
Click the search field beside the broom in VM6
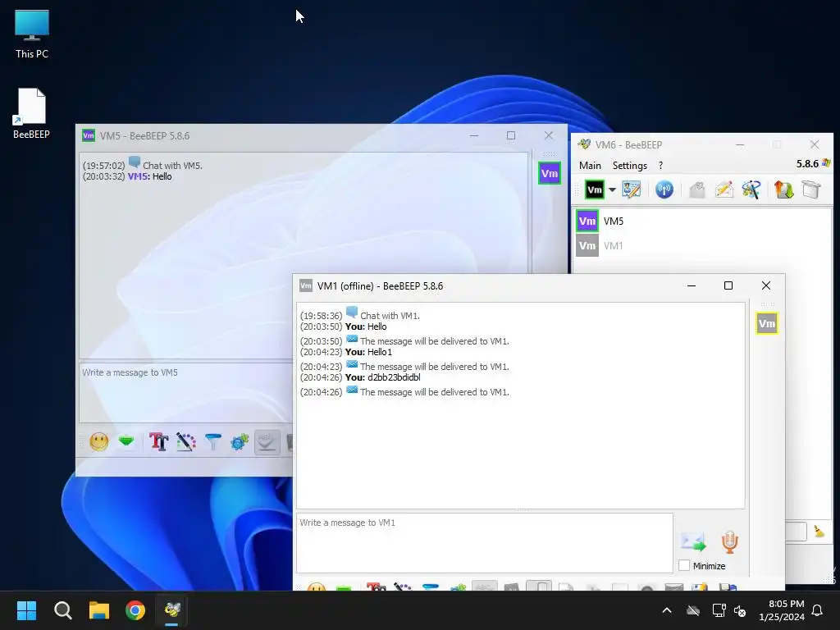coord(796,532)
